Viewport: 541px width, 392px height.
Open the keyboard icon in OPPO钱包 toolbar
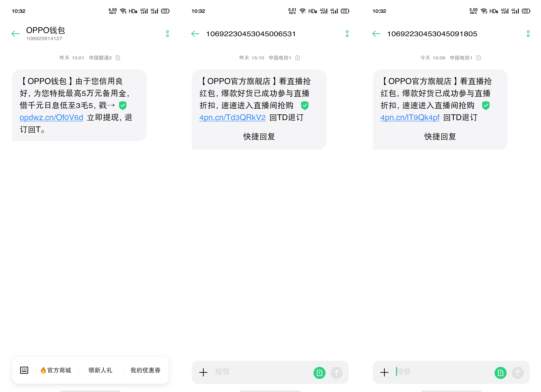24,370
